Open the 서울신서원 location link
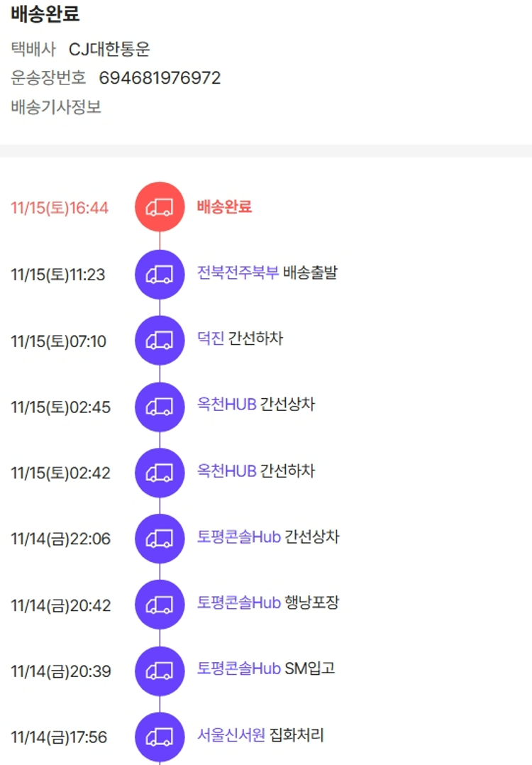This screenshot has width=532, height=765. 231,735
